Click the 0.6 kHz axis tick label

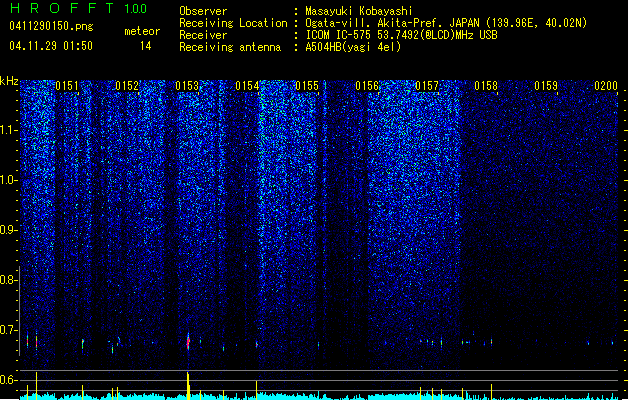[9, 380]
